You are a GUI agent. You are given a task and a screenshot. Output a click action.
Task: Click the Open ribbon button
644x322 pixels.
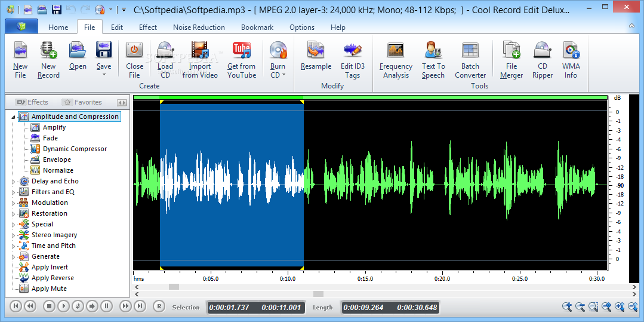(x=78, y=56)
